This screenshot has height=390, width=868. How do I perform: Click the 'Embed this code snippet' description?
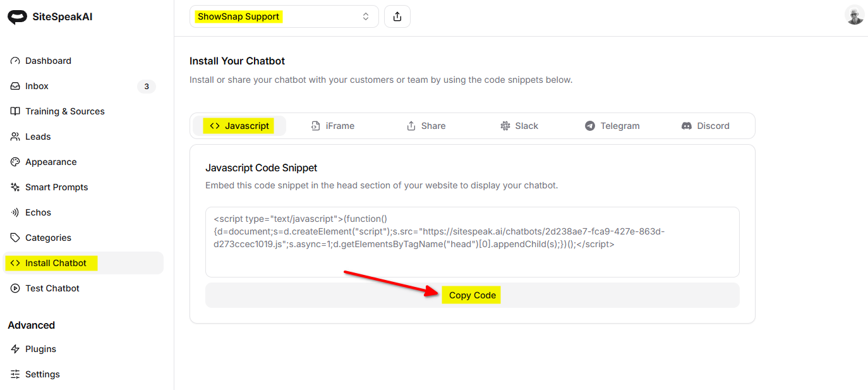coord(382,186)
